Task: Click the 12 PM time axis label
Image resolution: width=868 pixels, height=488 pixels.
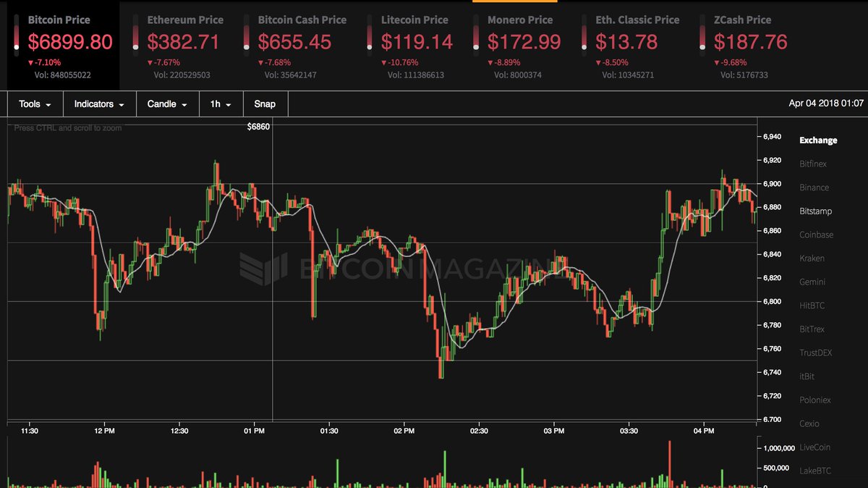Action: pos(104,431)
